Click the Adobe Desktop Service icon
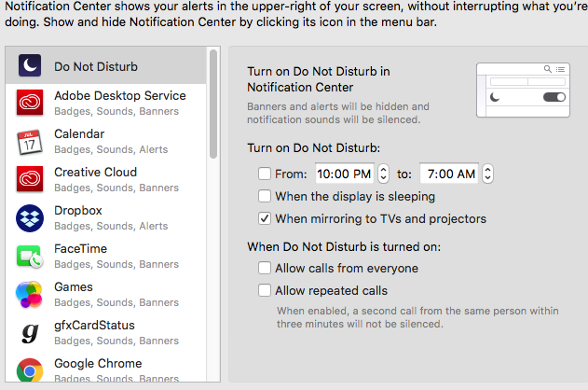This screenshot has height=390, width=588. click(x=30, y=102)
